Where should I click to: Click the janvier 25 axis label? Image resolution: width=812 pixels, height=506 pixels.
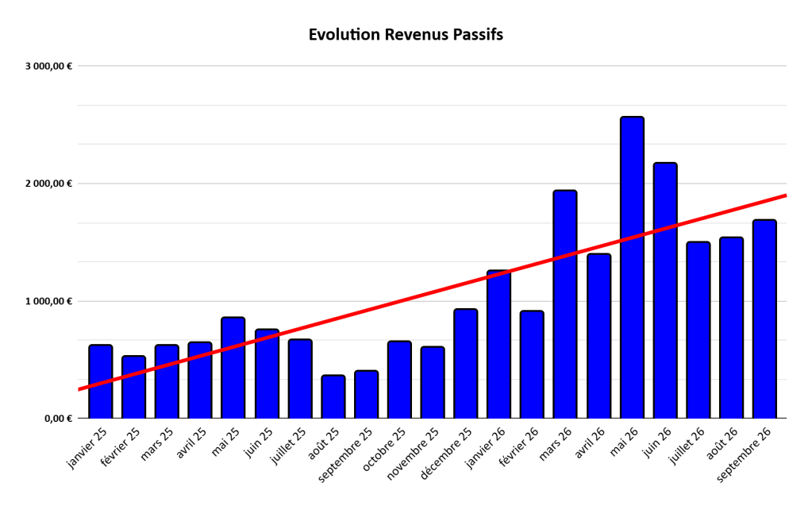(87, 449)
